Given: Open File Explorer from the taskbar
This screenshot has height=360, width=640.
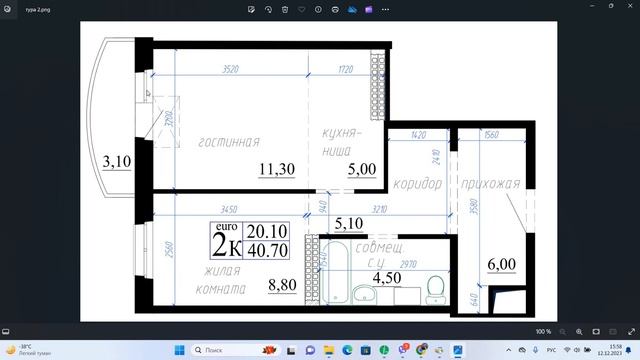Looking at the screenshot, I should pyautogui.click(x=329, y=350).
